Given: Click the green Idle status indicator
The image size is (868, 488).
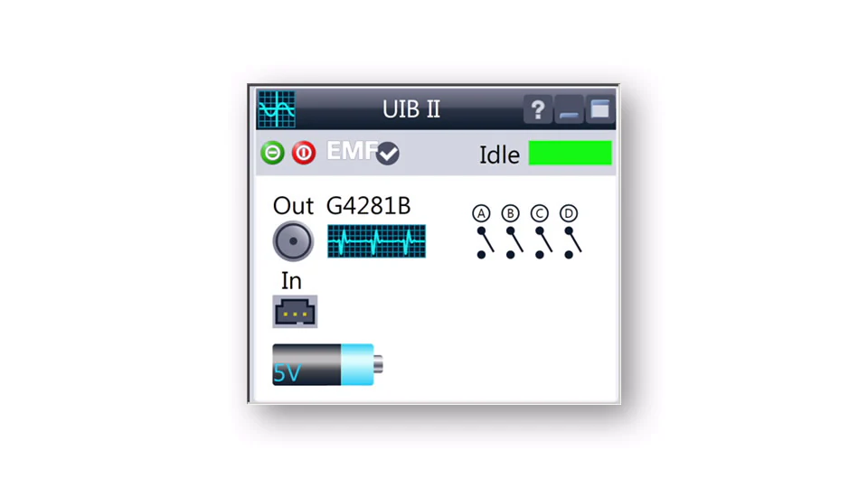Looking at the screenshot, I should [571, 153].
